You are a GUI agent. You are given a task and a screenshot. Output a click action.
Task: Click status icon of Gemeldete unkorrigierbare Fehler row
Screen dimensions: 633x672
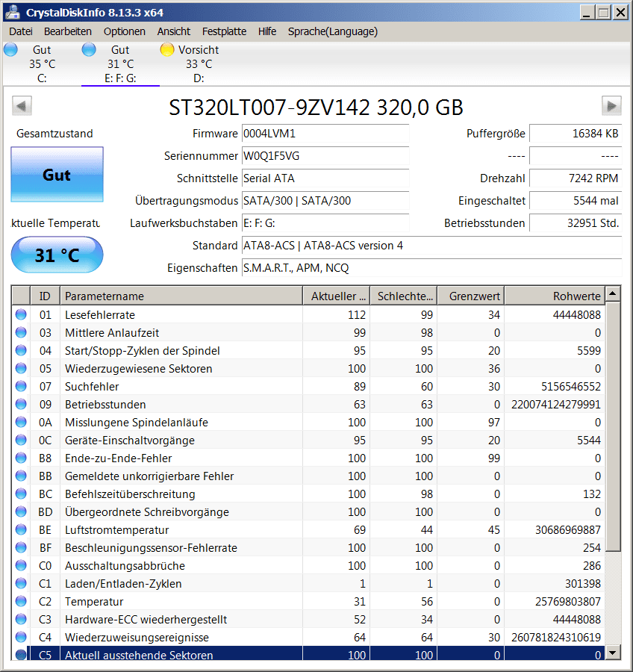[x=21, y=476]
